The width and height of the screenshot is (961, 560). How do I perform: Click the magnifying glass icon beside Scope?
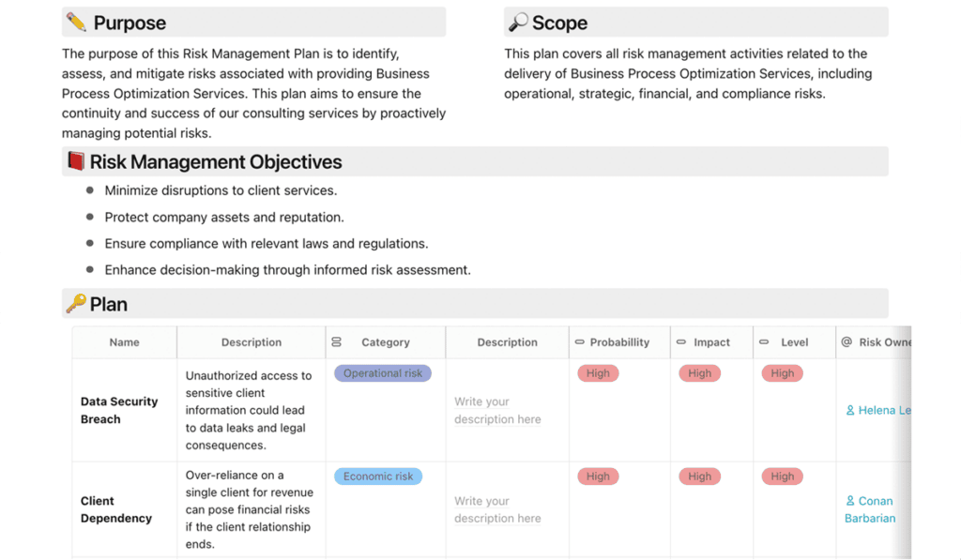(x=518, y=23)
